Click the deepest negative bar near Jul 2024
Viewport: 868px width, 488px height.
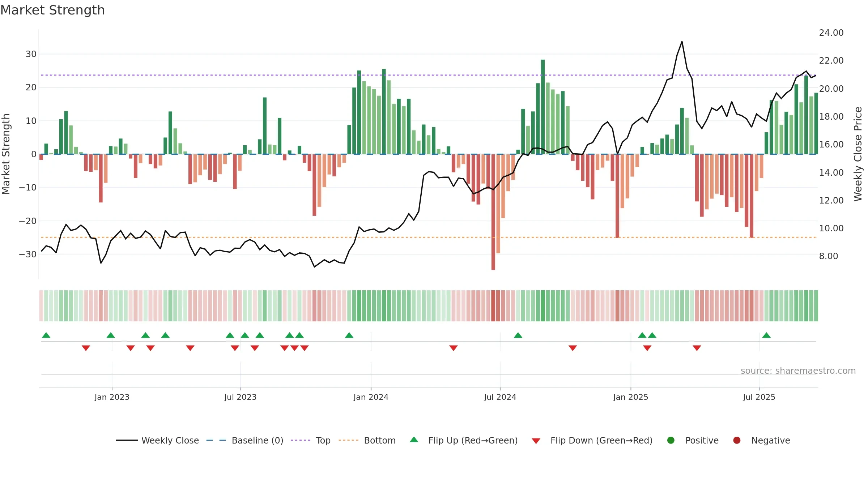tap(493, 212)
